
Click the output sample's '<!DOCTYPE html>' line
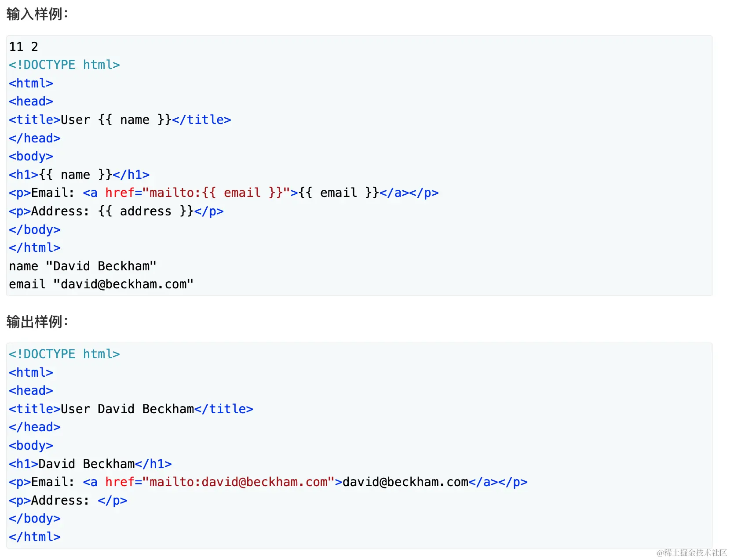click(x=64, y=354)
